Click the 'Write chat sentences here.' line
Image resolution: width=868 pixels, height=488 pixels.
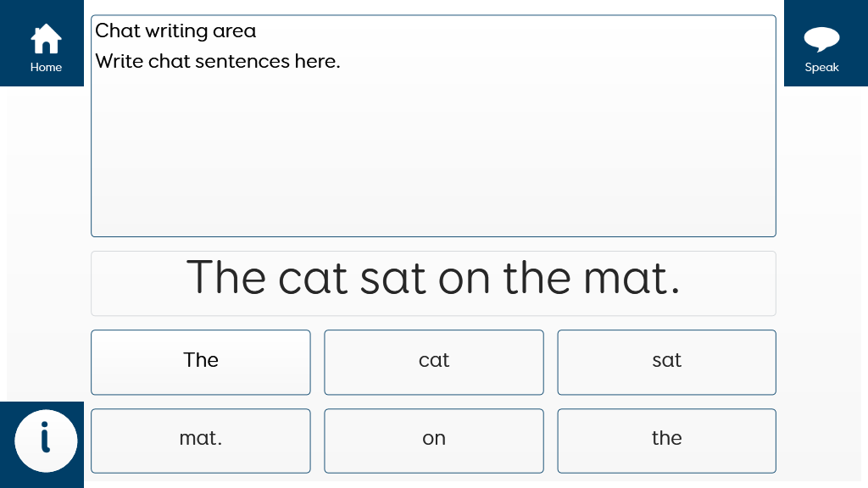(x=218, y=62)
